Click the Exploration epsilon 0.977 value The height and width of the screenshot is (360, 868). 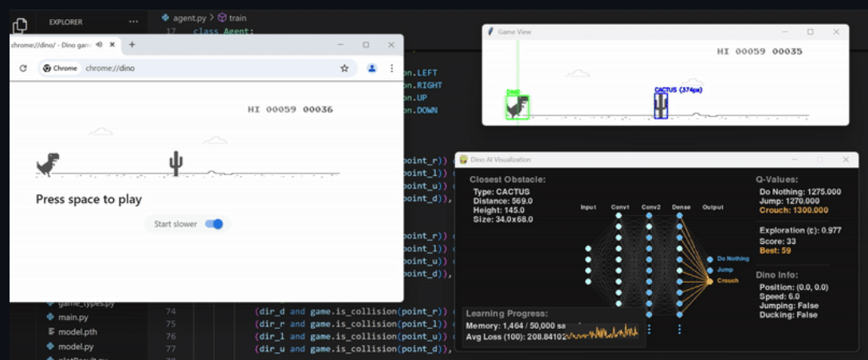point(800,230)
